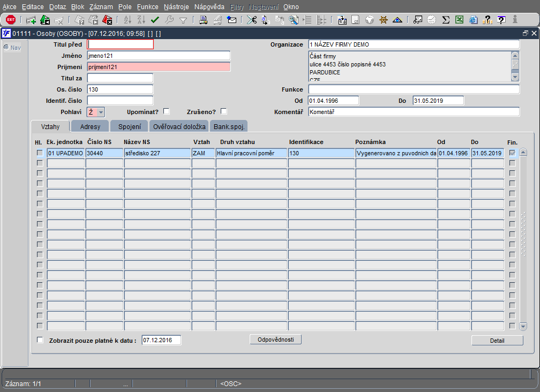Click the enter query icon with question mark
The width and height of the screenshot is (540, 392).
79,20
